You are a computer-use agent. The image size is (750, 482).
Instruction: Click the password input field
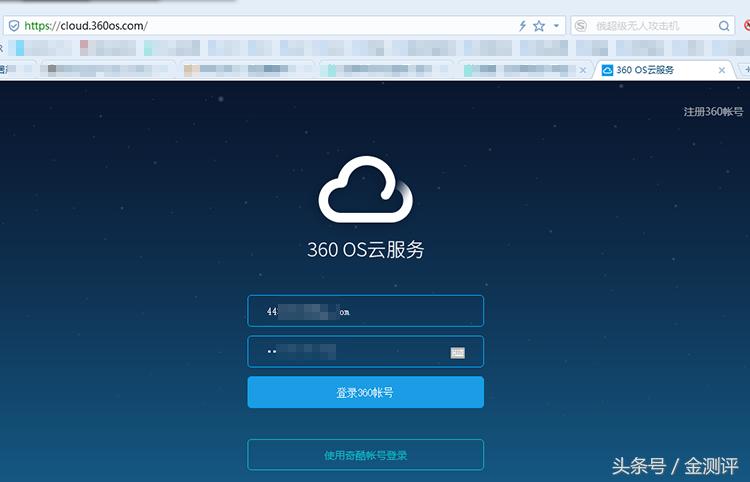pyautogui.click(x=365, y=351)
